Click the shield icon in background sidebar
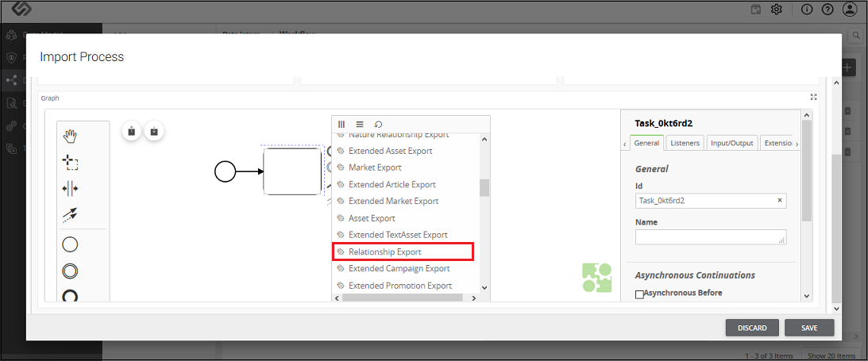The width and height of the screenshot is (868, 361). (10, 57)
